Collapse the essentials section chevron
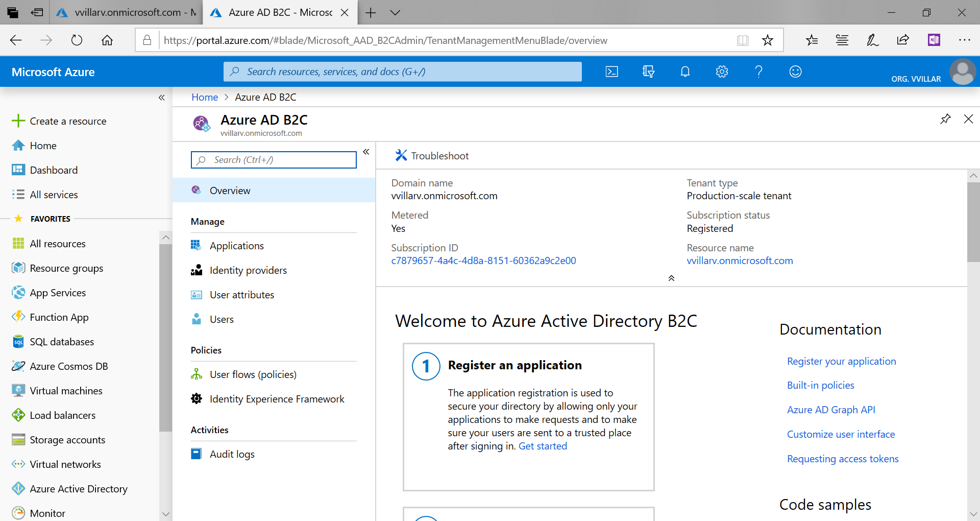The image size is (980, 521). 671,278
